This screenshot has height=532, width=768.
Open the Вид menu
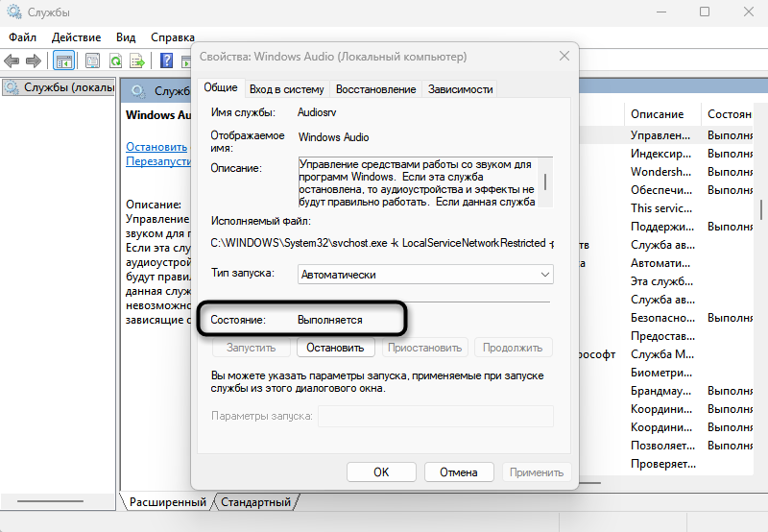126,37
